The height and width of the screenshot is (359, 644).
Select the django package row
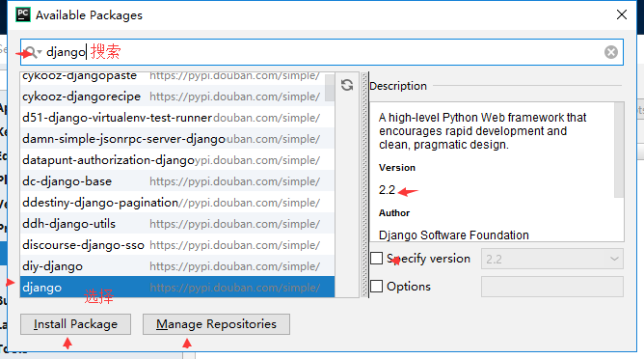[x=177, y=287]
